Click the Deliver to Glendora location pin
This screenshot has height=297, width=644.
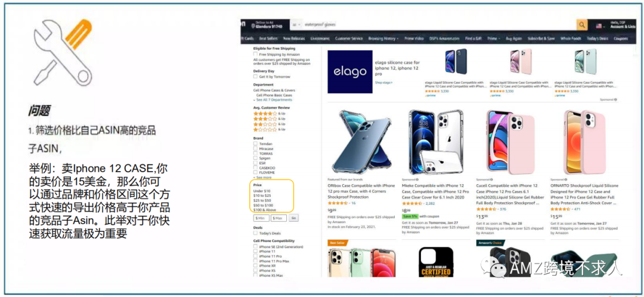253,26
